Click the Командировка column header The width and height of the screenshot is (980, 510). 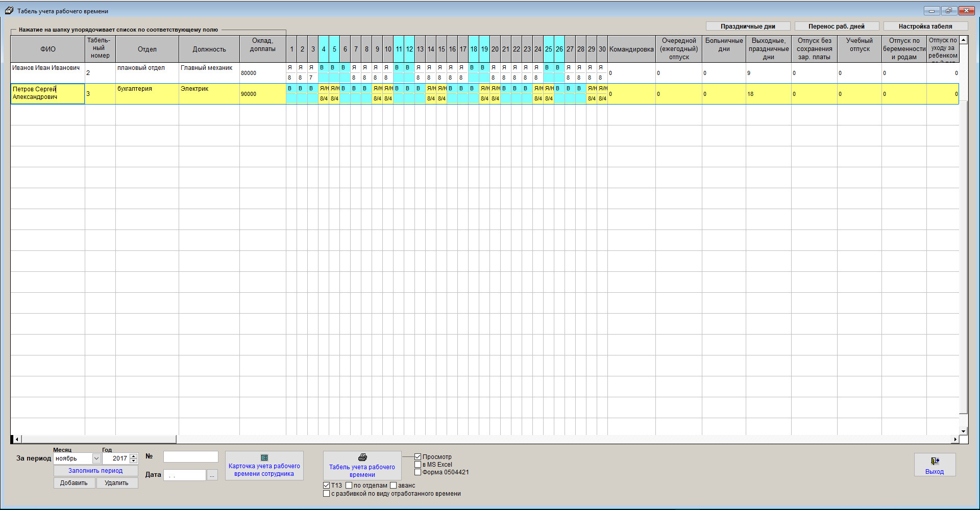click(x=631, y=49)
